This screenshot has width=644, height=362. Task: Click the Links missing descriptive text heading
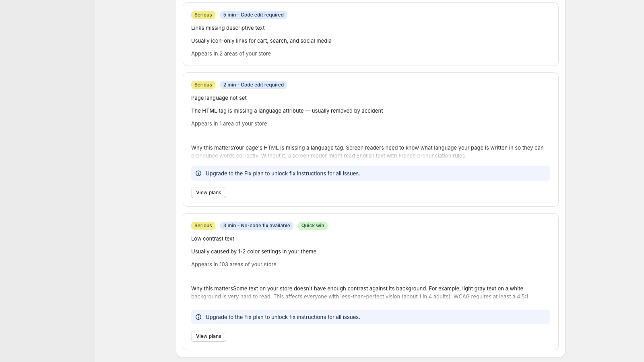pyautogui.click(x=228, y=28)
